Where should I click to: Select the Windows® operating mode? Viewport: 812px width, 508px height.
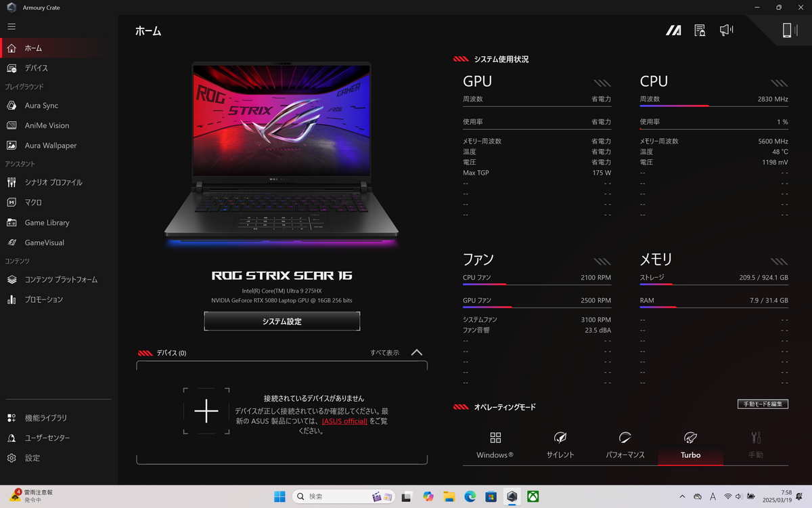495,446
